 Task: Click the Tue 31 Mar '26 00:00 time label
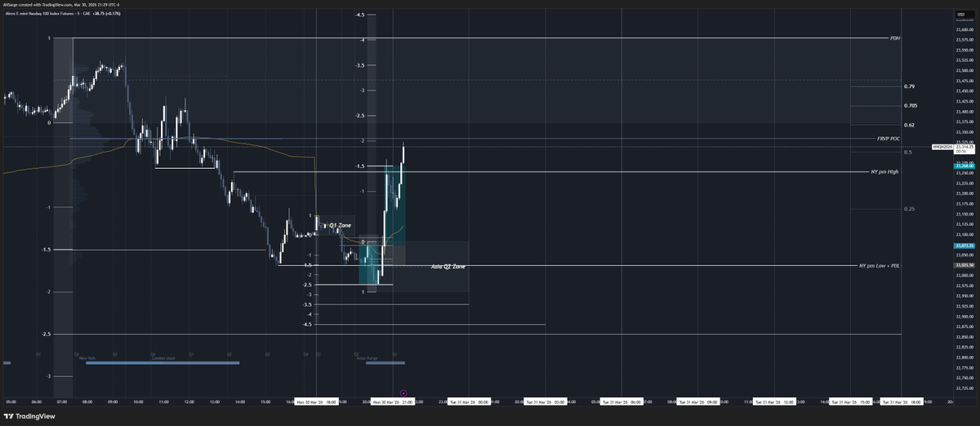pyautogui.click(x=469, y=402)
